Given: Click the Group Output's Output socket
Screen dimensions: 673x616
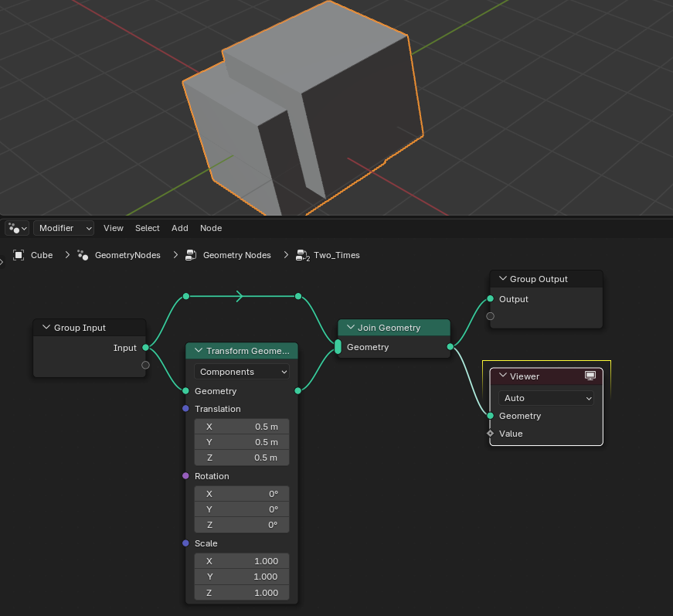Looking at the screenshot, I should 490,299.
